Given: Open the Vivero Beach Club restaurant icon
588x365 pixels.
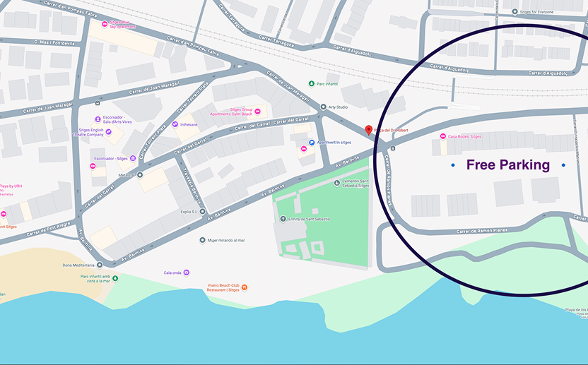Looking at the screenshot, I should (244, 287).
